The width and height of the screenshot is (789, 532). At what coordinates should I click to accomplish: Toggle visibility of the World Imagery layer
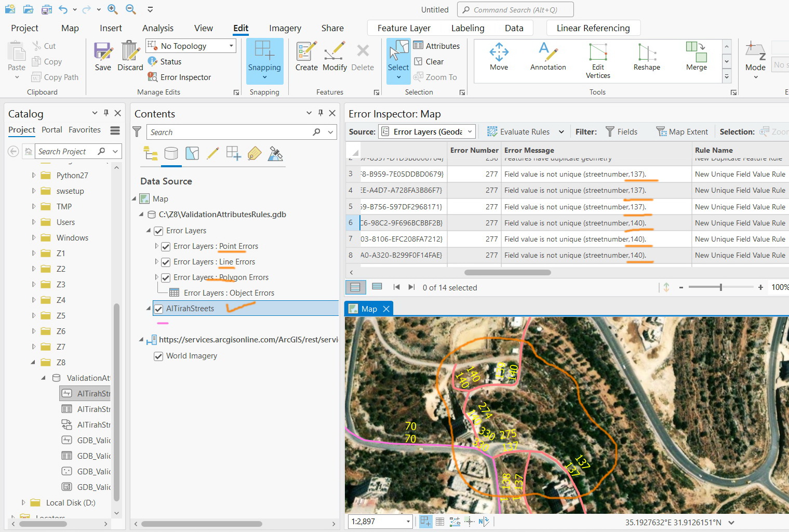(158, 356)
